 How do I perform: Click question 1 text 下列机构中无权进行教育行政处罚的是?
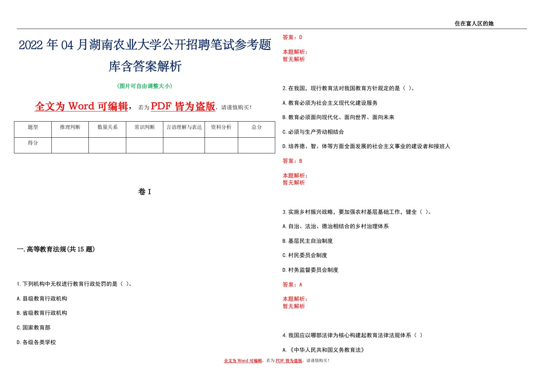tap(70, 284)
